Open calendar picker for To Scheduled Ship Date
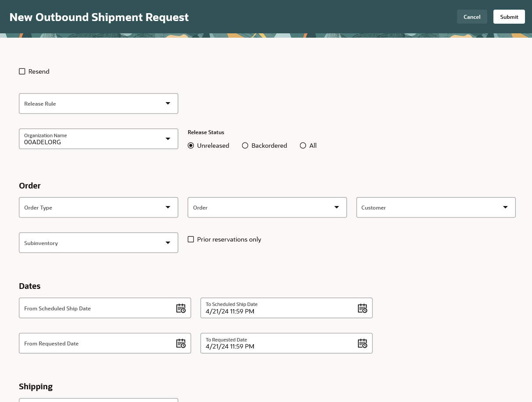532x402 pixels. coord(362,308)
